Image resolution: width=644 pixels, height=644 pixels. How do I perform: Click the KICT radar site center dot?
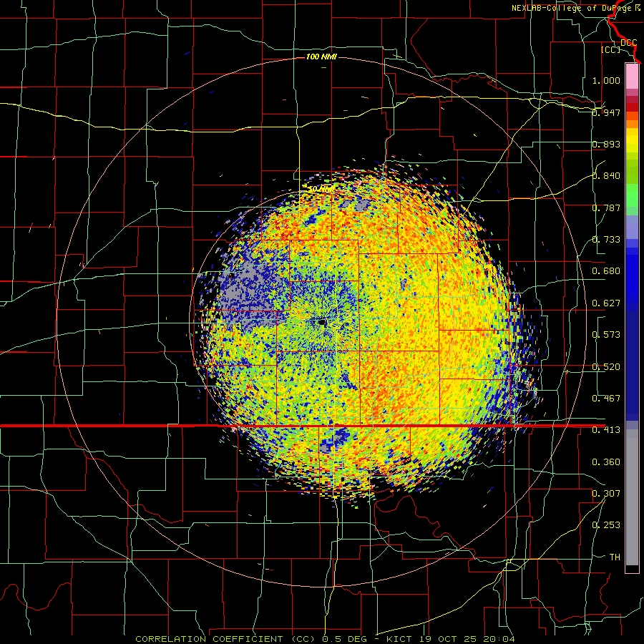tap(322, 323)
